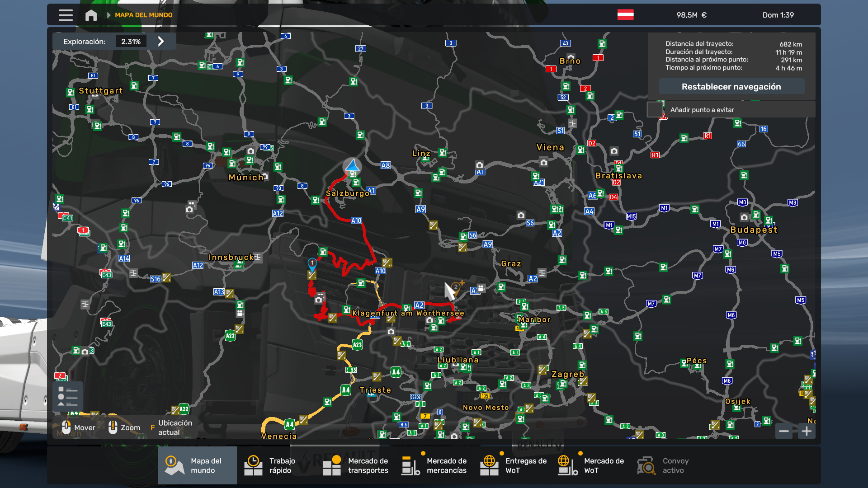Click the Zagreb city label
The image size is (868, 488).
[568, 374]
